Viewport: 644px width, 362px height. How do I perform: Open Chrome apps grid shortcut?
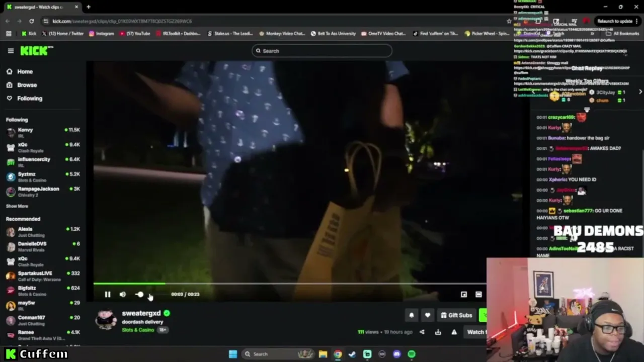pos(9,34)
